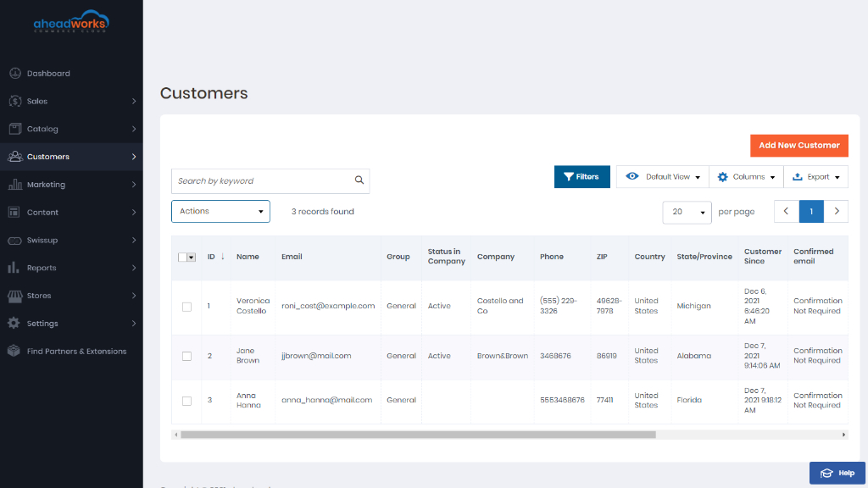
Task: Click the scrollbar left arrow
Action: [x=176, y=435]
